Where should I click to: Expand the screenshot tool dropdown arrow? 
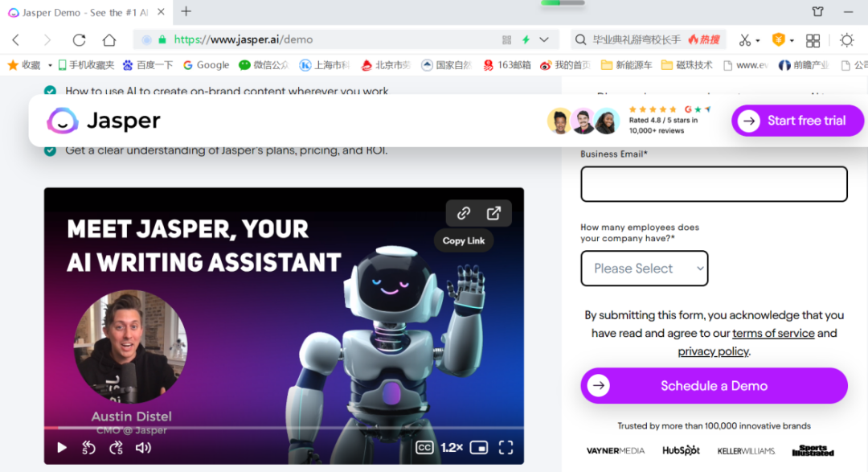pyautogui.click(x=758, y=40)
